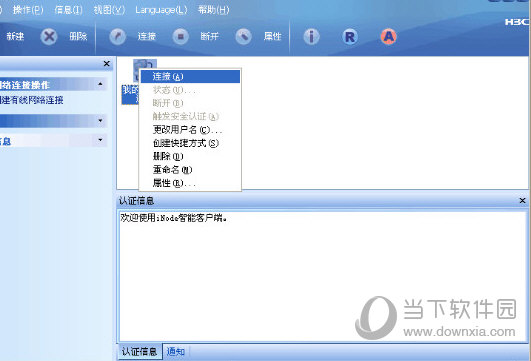The width and height of the screenshot is (531, 361).
Task: Close the left sidebar panel
Action: tap(107, 64)
